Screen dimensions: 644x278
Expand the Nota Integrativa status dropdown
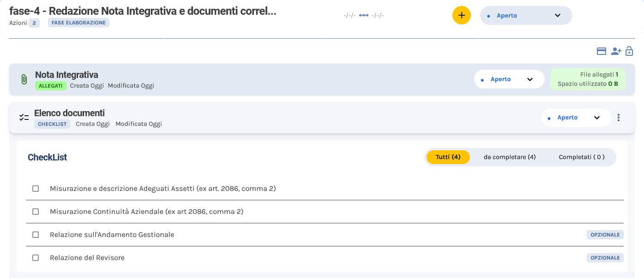[509, 79]
